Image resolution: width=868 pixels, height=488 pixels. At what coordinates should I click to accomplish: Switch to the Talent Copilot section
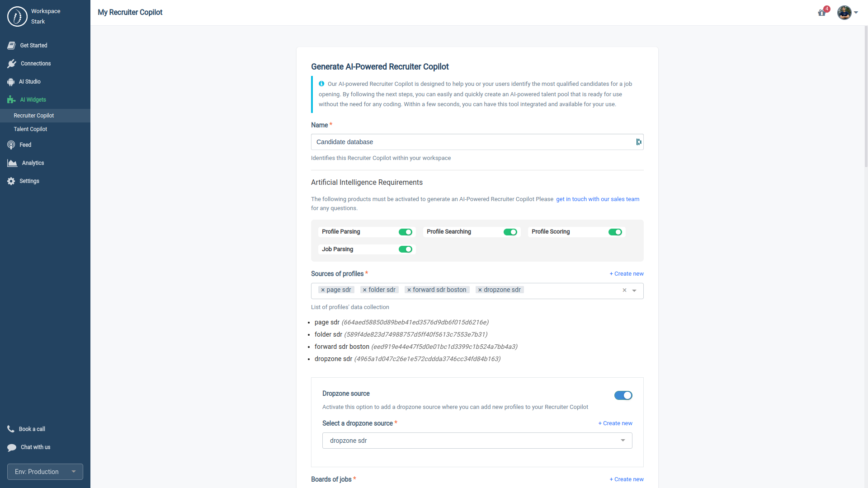(30, 129)
